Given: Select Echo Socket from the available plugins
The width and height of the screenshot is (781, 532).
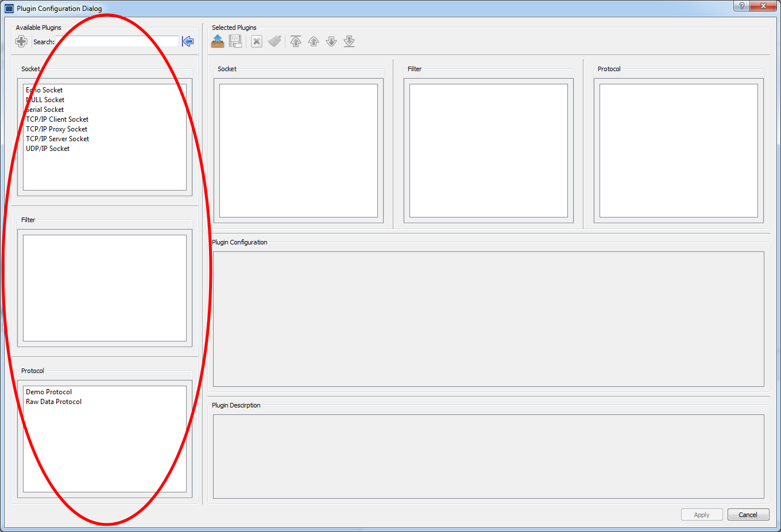Looking at the screenshot, I should coord(44,90).
